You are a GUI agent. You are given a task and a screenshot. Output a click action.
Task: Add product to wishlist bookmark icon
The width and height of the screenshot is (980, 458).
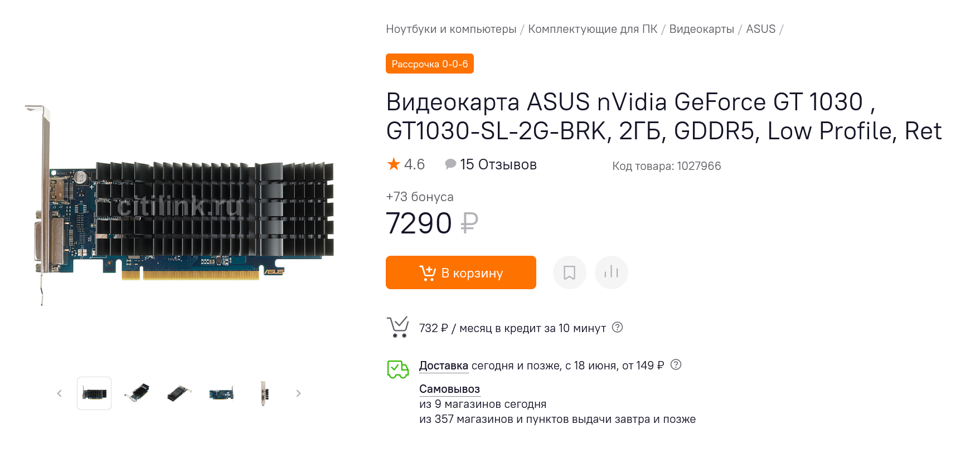point(569,272)
